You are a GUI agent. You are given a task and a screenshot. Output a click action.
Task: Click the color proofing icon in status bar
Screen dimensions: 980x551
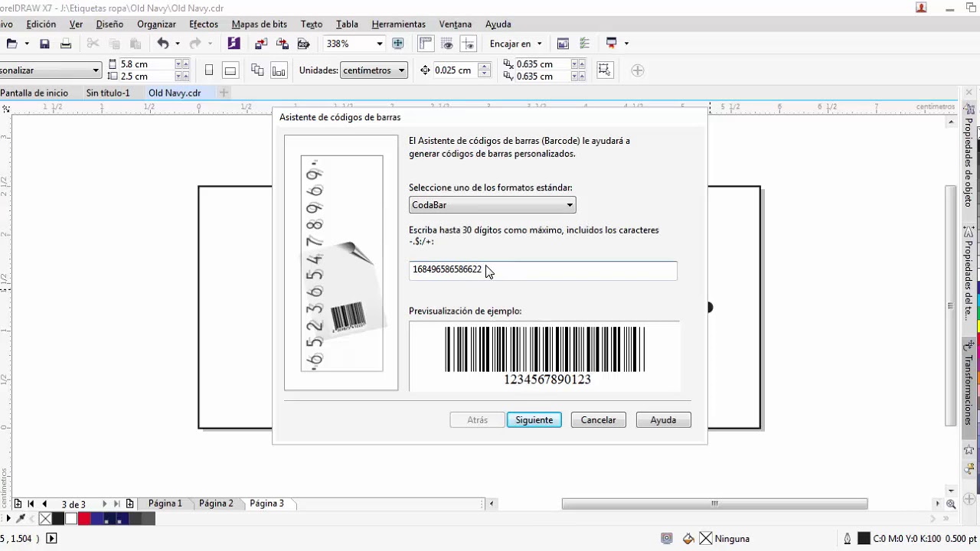point(667,539)
